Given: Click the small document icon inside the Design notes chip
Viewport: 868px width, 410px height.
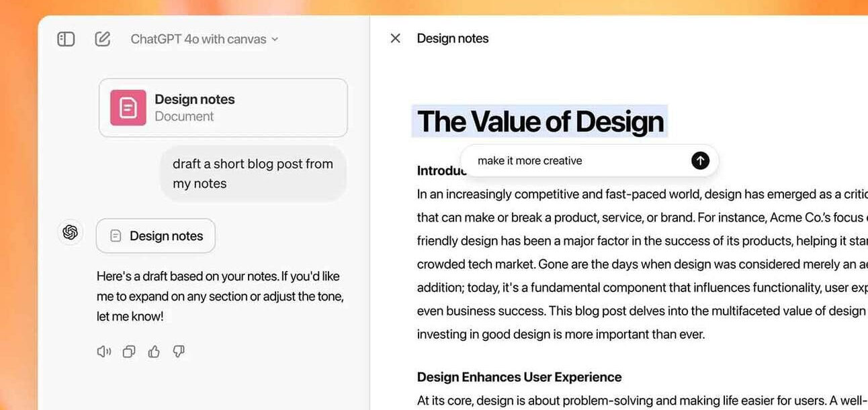Looking at the screenshot, I should point(116,236).
